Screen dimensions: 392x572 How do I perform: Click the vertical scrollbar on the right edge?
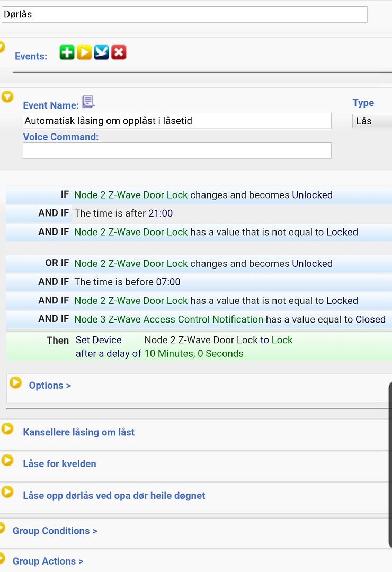pyautogui.click(x=390, y=465)
